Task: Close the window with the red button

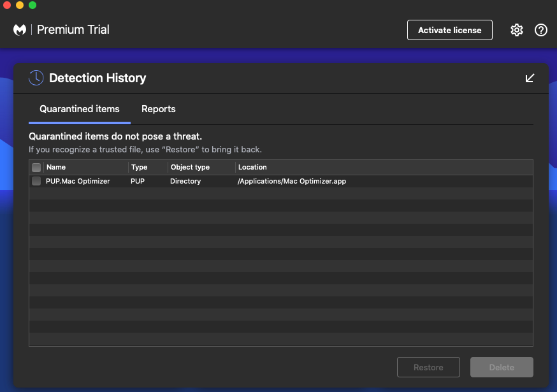Action: click(x=7, y=5)
